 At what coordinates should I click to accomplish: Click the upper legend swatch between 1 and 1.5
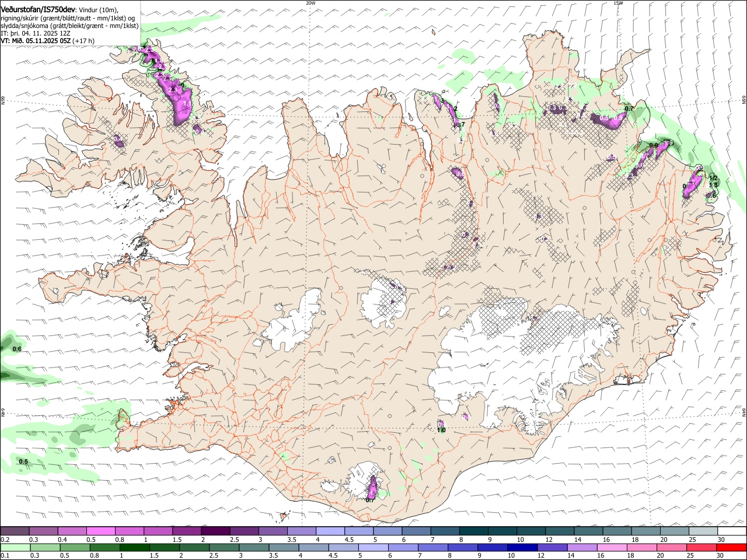(158, 531)
